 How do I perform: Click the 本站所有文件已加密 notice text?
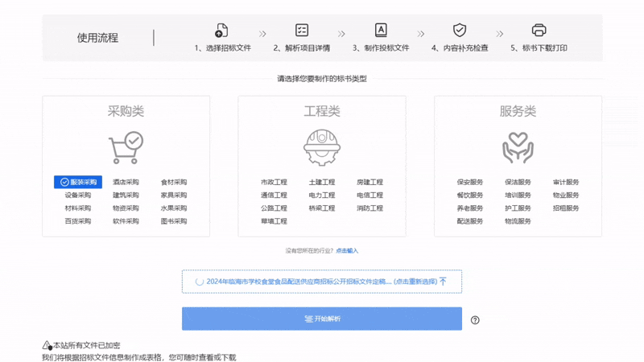(x=87, y=346)
